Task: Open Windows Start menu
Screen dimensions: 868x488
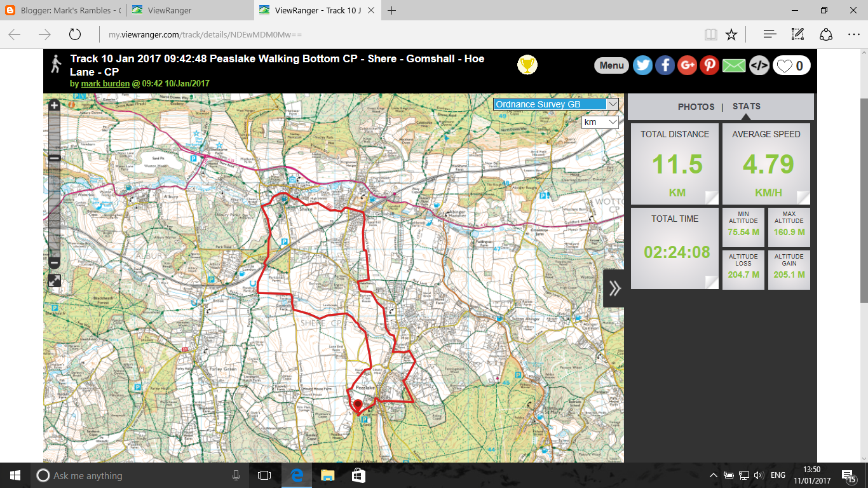Action: (x=15, y=475)
